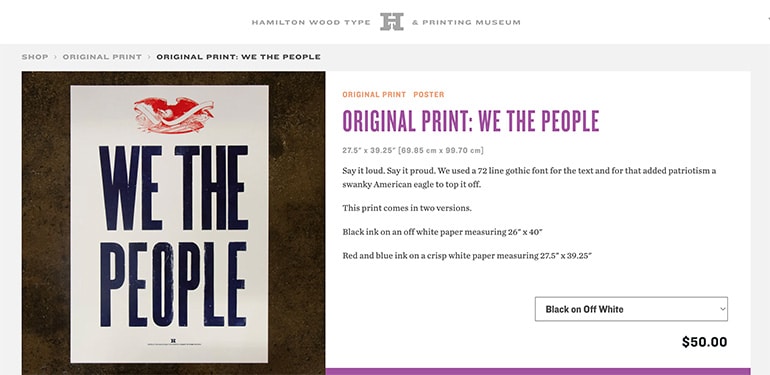Open the Black on Off White dropdown

(x=631, y=309)
